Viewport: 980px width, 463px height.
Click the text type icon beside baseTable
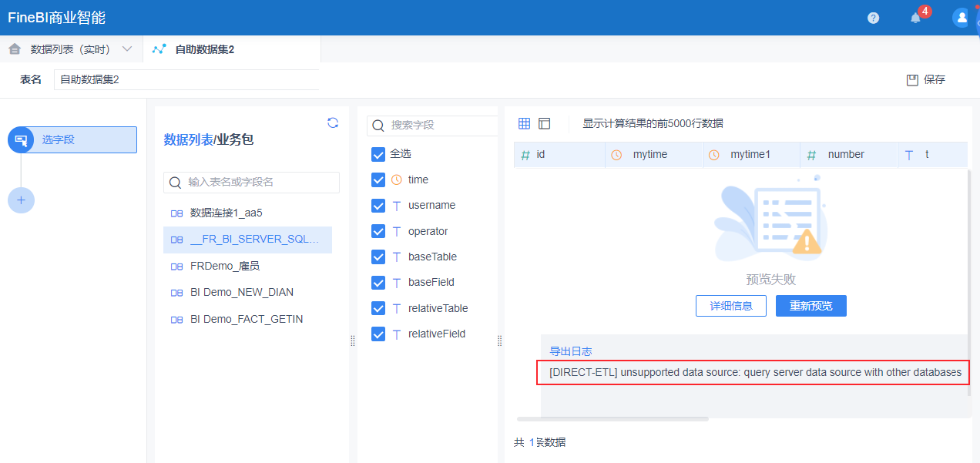(397, 257)
